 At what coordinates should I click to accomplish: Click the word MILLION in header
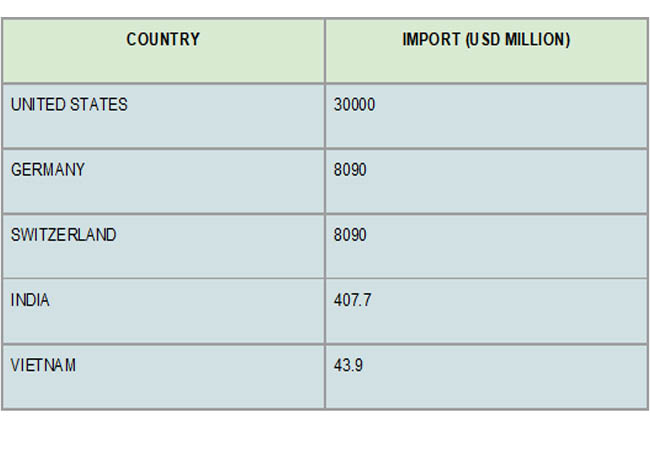click(538, 40)
